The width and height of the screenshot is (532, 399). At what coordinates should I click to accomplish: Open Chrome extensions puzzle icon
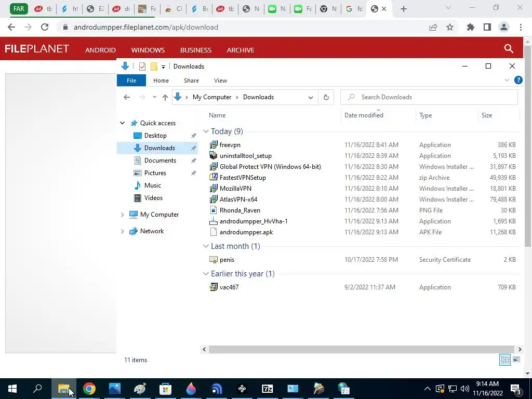pos(470,27)
